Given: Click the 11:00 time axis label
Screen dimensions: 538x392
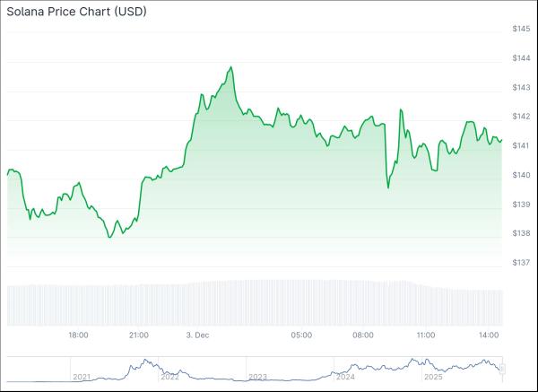Looking at the screenshot, I should coord(426,335).
